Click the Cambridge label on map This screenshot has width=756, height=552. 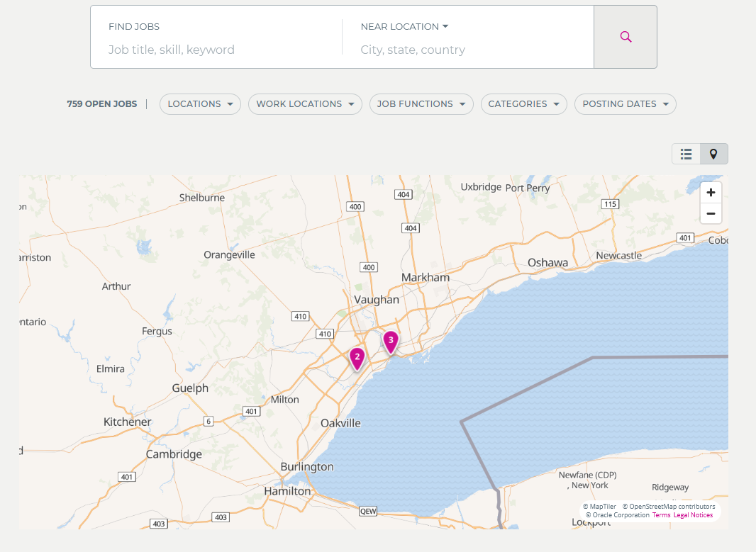174,455
